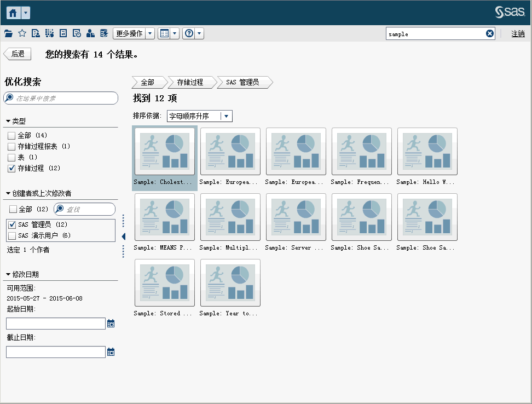Click the 注销 logout link

coord(518,34)
